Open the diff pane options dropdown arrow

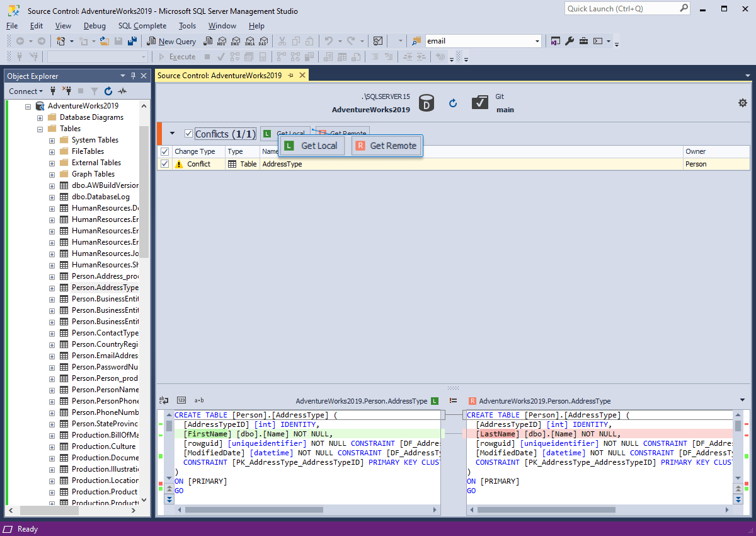pyautogui.click(x=743, y=400)
